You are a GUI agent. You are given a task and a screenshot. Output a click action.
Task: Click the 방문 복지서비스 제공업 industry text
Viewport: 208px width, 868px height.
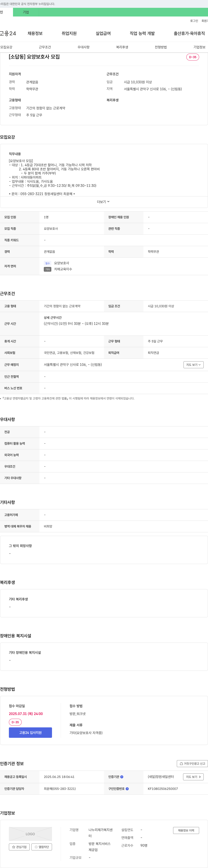(x=100, y=847)
